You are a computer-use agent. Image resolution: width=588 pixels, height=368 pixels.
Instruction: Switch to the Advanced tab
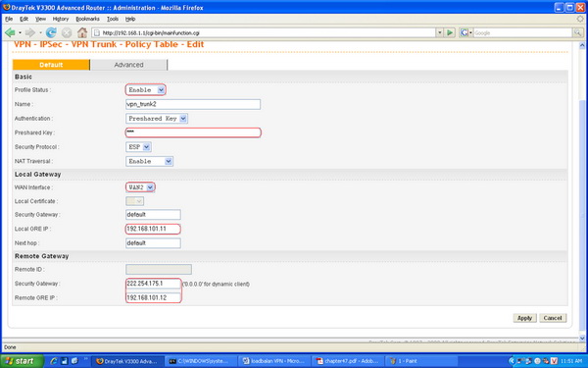[128, 65]
